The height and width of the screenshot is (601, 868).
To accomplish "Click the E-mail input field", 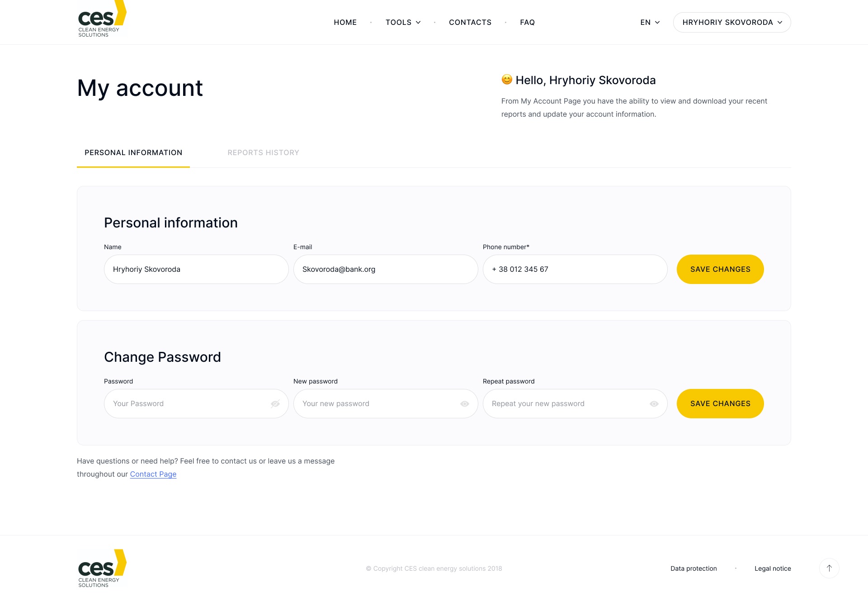I will click(385, 269).
